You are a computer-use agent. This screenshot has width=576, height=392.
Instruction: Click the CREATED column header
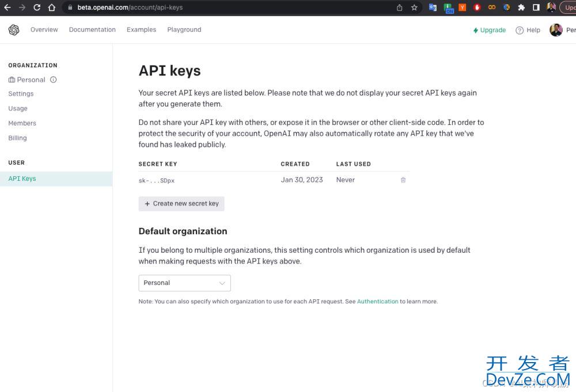[x=295, y=164]
